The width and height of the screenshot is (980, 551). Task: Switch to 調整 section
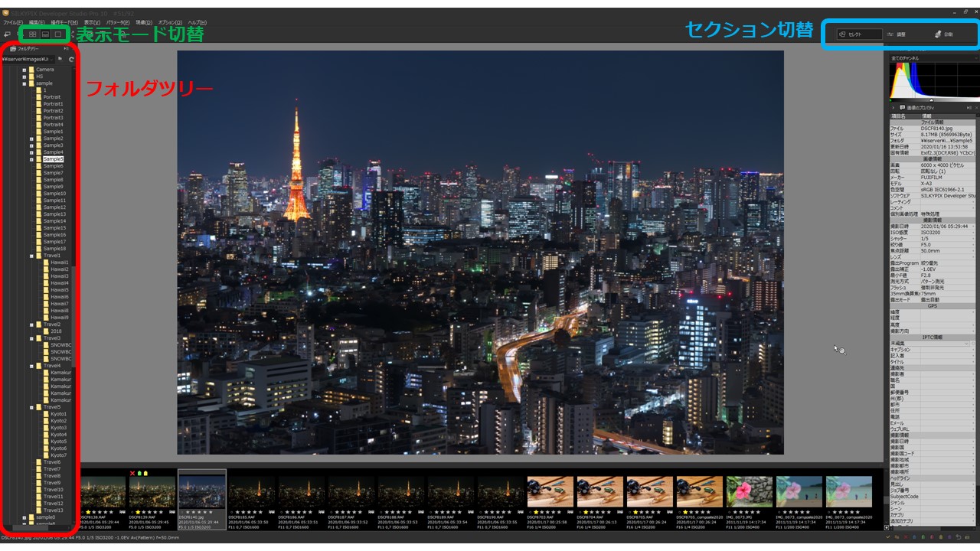click(897, 34)
